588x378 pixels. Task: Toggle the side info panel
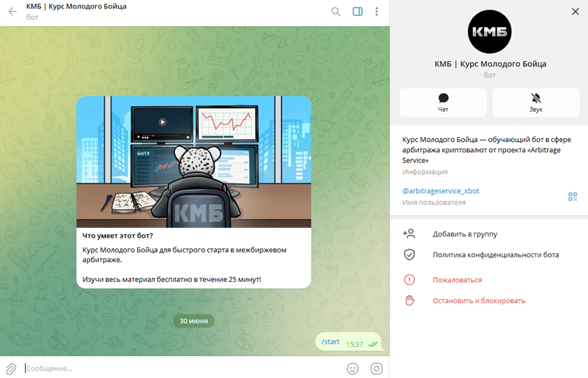357,11
